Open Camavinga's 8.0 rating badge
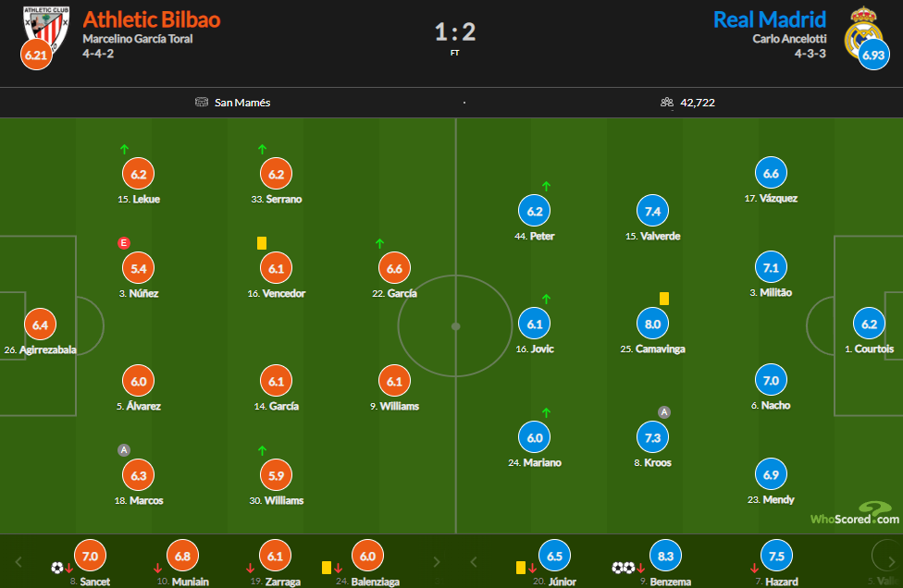903x588 pixels. [652, 324]
